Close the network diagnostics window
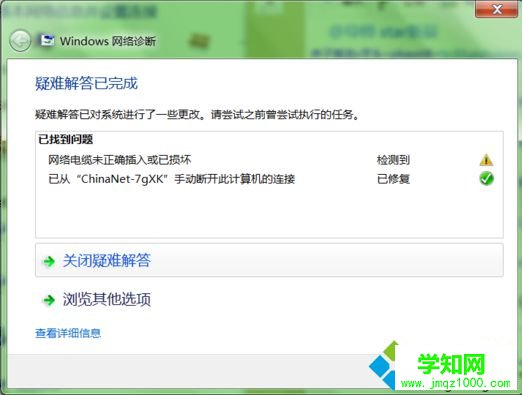 coord(496,9)
